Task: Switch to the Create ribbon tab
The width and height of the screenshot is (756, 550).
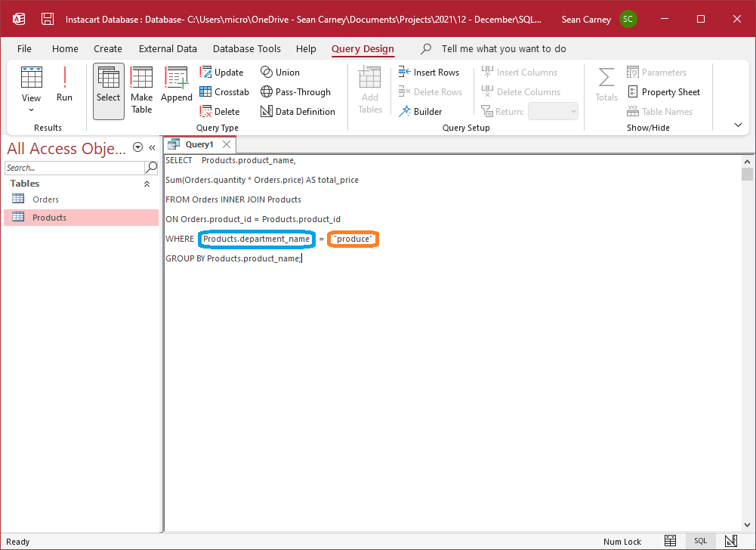Action: click(107, 48)
